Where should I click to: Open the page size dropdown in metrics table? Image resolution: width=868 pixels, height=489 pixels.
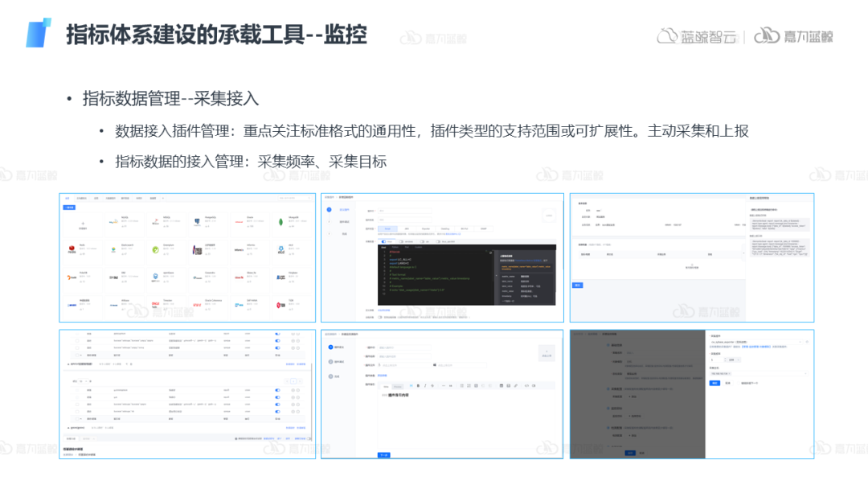[x=84, y=381]
